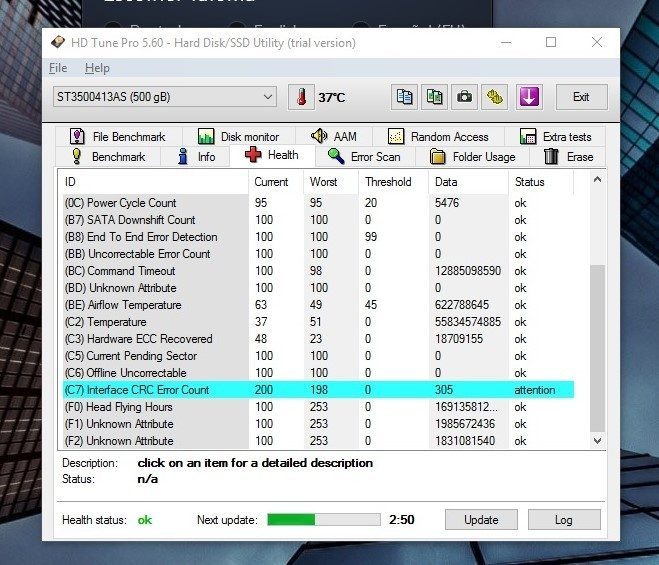
Task: Select (C6) Offline Uncorrectable row
Action: (318, 373)
